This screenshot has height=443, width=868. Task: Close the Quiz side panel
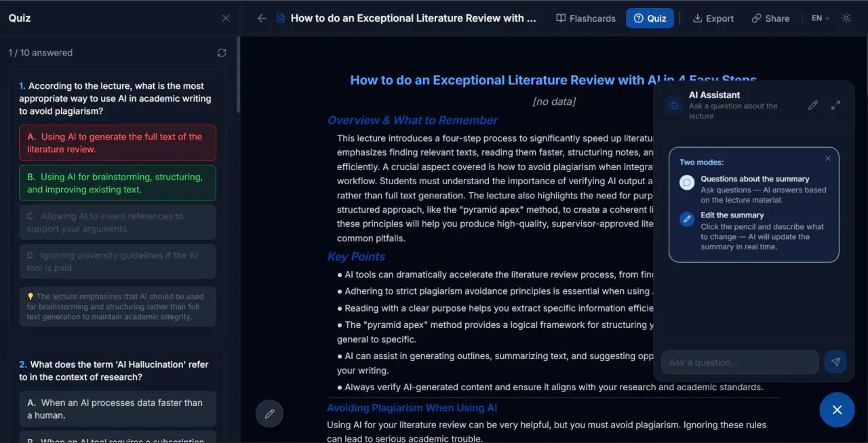pos(226,18)
